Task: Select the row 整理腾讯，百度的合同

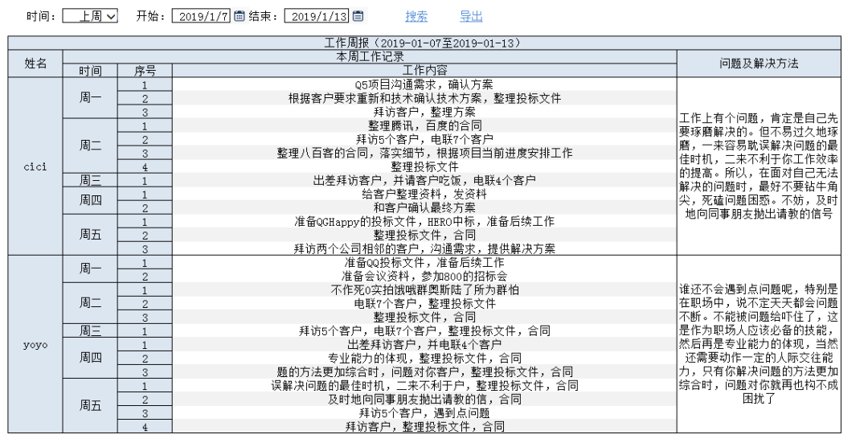Action: 424,125
